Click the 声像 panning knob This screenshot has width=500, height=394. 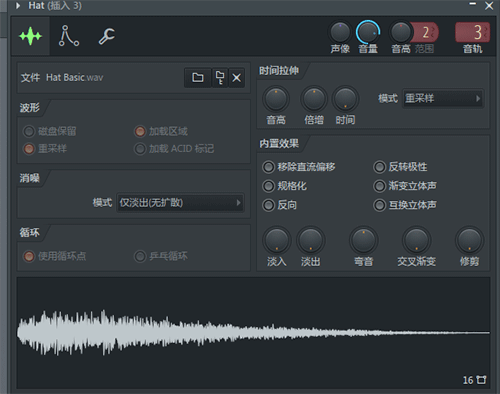pos(340,32)
